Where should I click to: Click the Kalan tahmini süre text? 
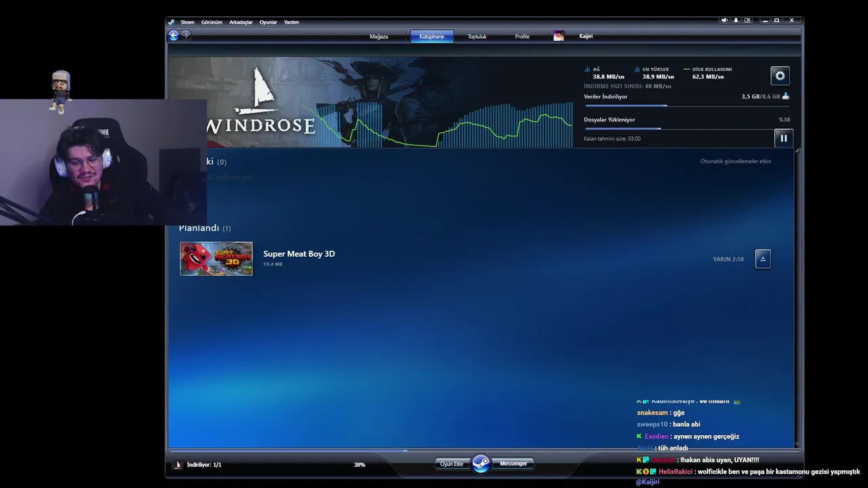(612, 139)
